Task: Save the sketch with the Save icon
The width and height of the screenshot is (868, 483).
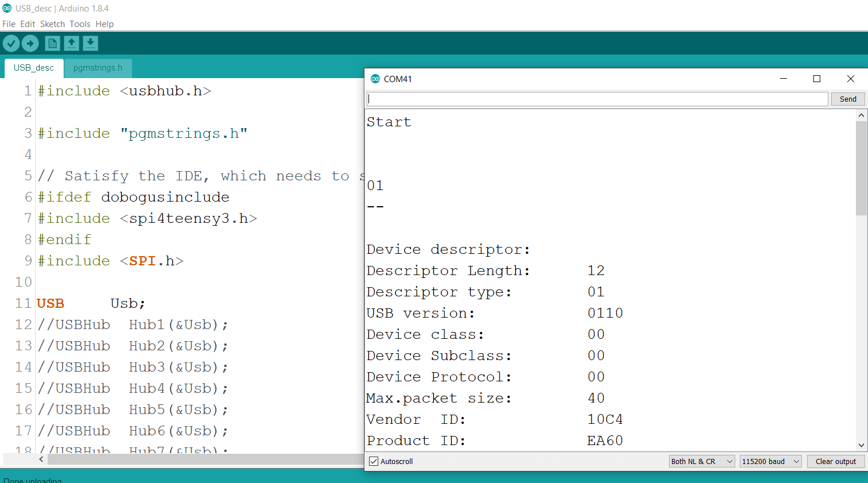Action: [x=90, y=43]
